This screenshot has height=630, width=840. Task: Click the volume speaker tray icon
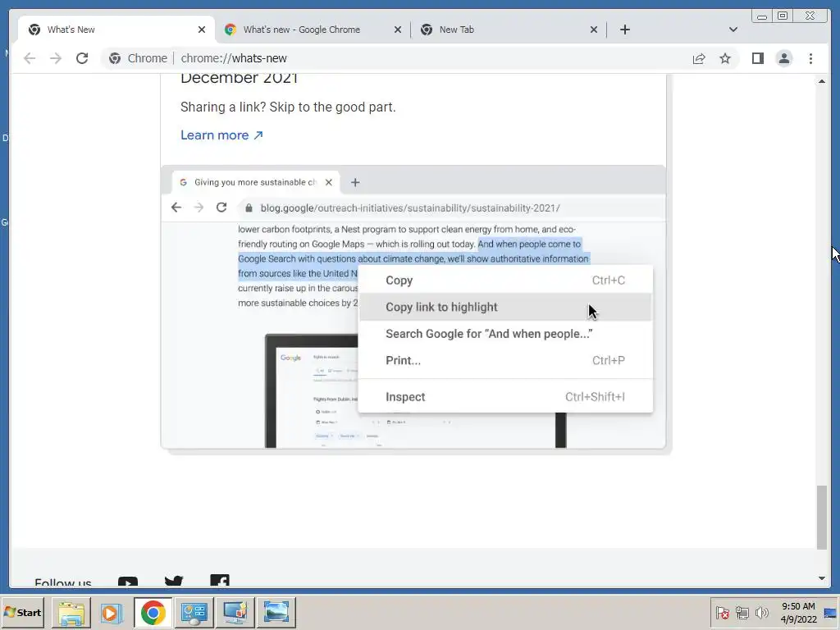point(761,612)
